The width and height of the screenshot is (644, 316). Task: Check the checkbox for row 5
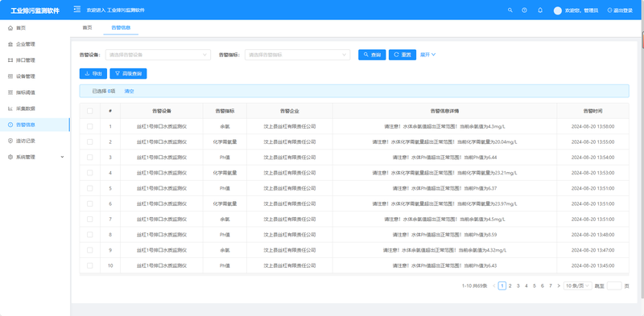(90, 188)
